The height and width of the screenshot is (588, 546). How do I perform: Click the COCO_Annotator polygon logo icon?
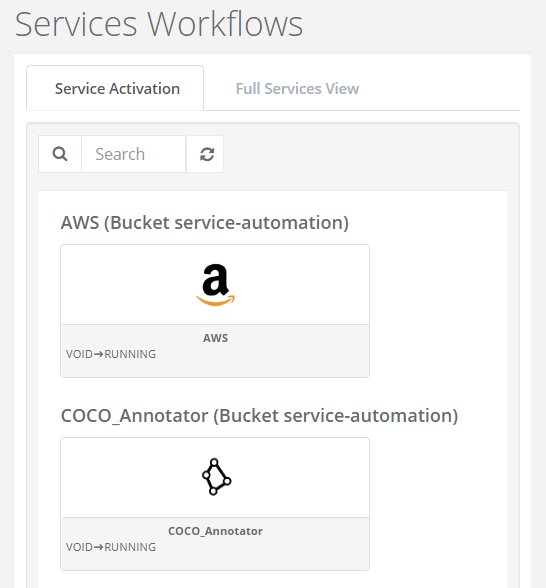click(216, 477)
